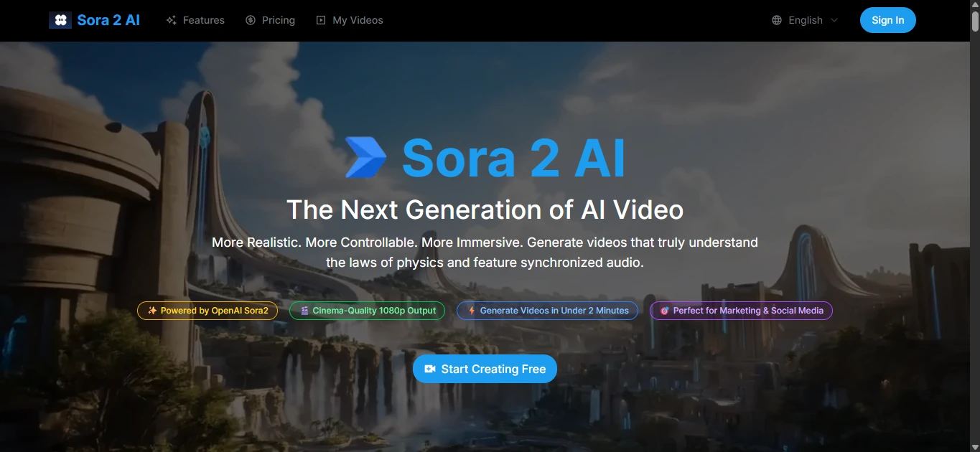Expand the English language dropdown

tap(805, 20)
